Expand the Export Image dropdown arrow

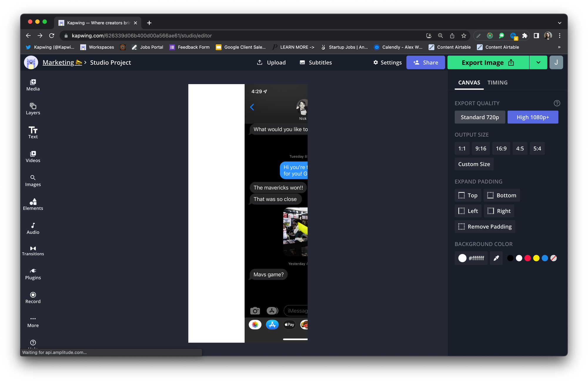[538, 62]
